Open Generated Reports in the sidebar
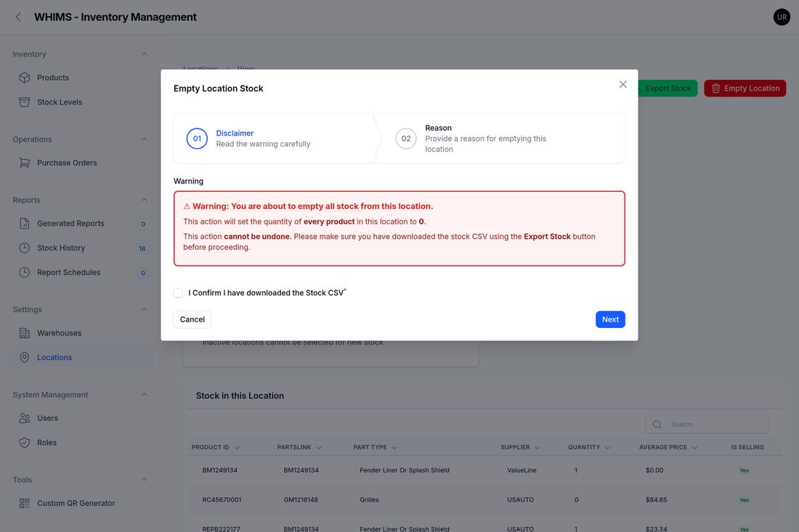Screen dimensions: 799x532 coord(81,223)
